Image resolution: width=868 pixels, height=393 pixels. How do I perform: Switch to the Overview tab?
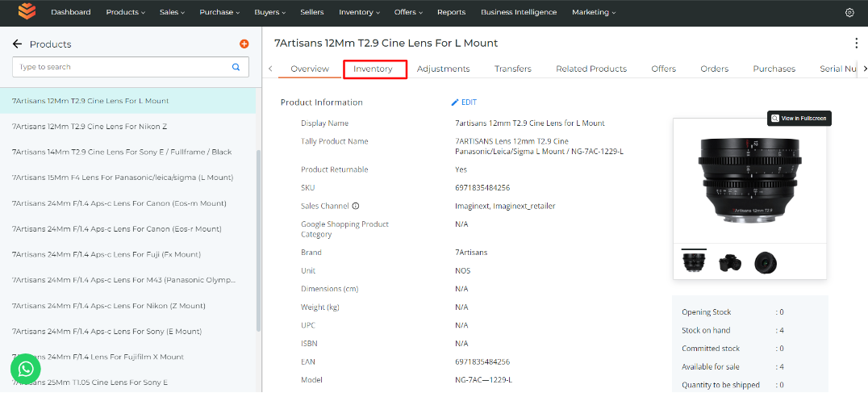(310, 69)
